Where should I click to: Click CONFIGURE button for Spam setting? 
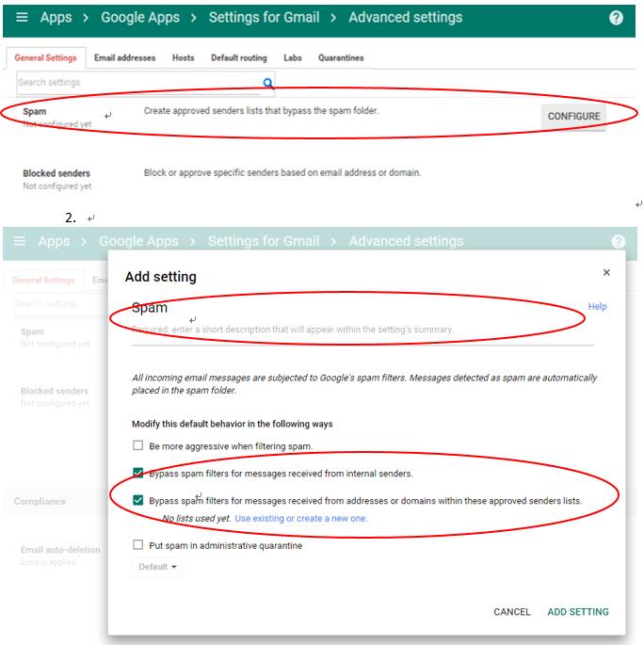click(x=573, y=117)
